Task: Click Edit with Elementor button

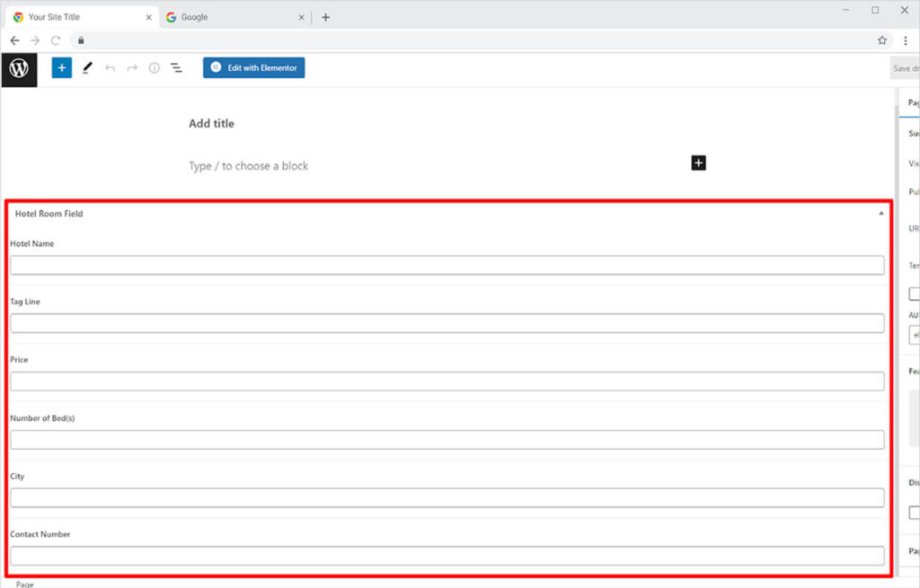Action: (x=253, y=68)
